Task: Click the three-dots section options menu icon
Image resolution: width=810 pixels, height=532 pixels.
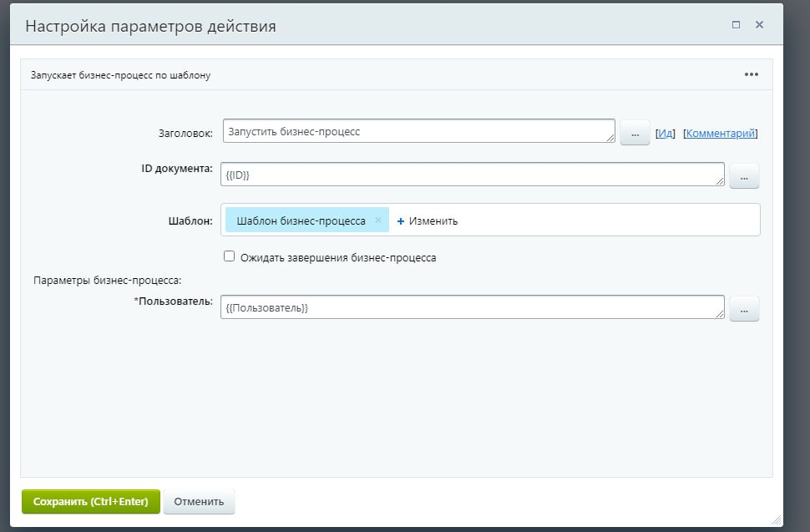Action: (x=751, y=74)
